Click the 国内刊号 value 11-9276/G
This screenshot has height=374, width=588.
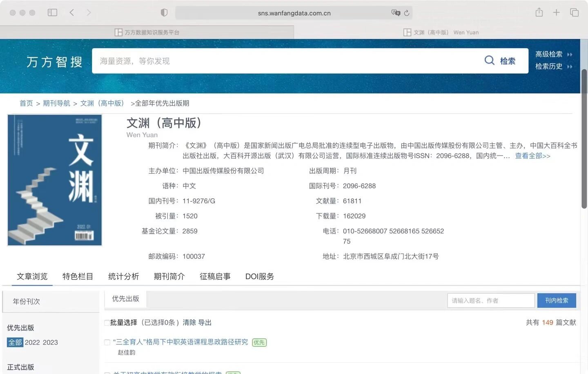199,201
